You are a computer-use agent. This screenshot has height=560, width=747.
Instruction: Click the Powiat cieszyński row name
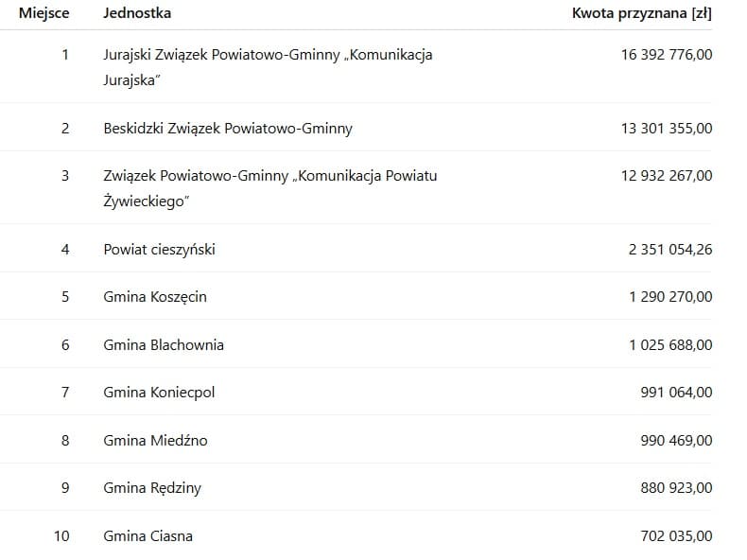pos(159,249)
